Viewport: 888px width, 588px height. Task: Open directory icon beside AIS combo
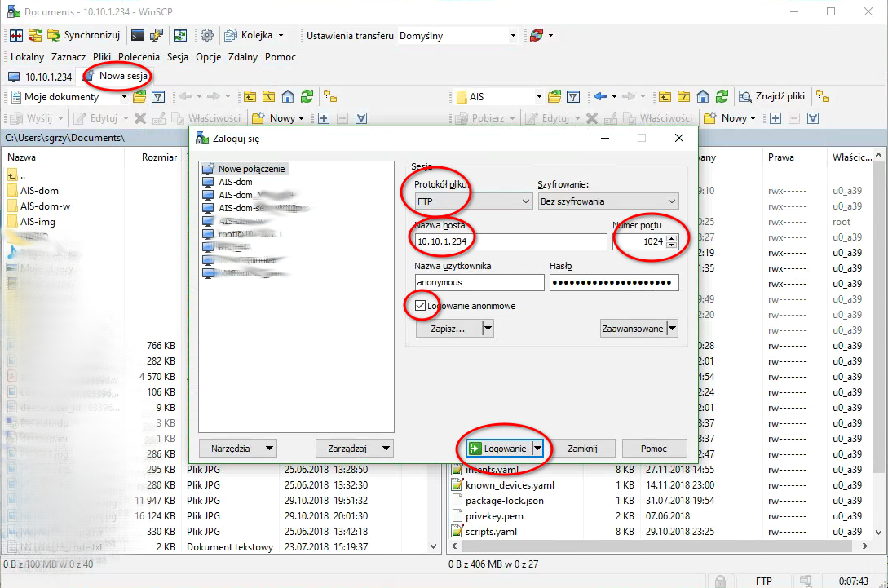tap(554, 97)
